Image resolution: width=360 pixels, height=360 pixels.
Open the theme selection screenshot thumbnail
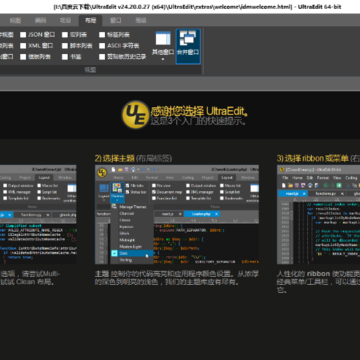pos(177,214)
